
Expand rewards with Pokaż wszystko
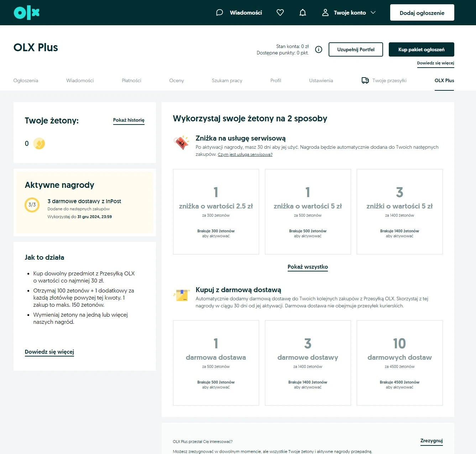[x=308, y=267]
